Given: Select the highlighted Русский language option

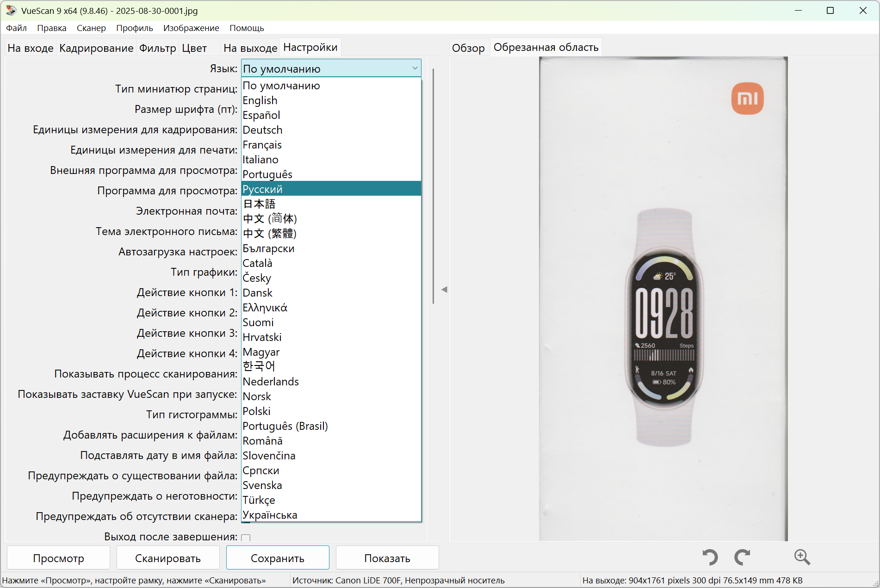Looking at the screenshot, I should pyautogui.click(x=331, y=189).
